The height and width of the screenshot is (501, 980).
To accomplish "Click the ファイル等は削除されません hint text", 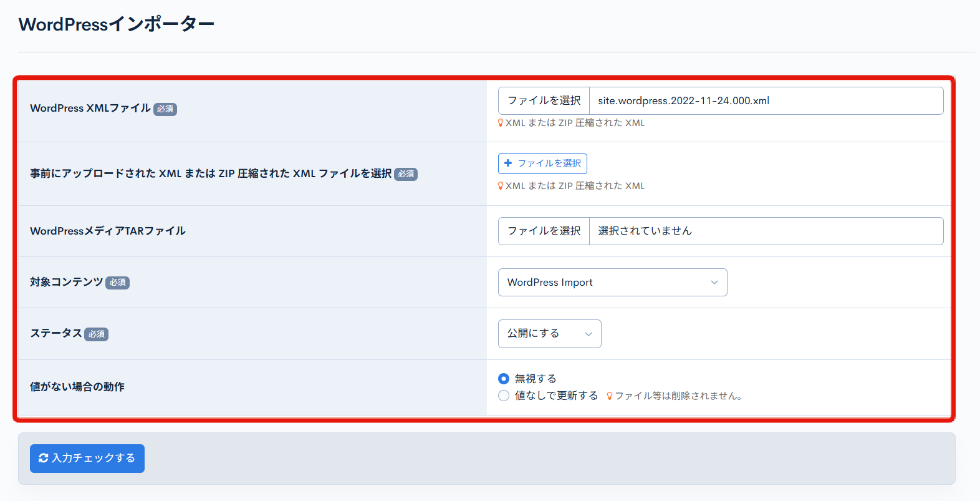I will (678, 396).
